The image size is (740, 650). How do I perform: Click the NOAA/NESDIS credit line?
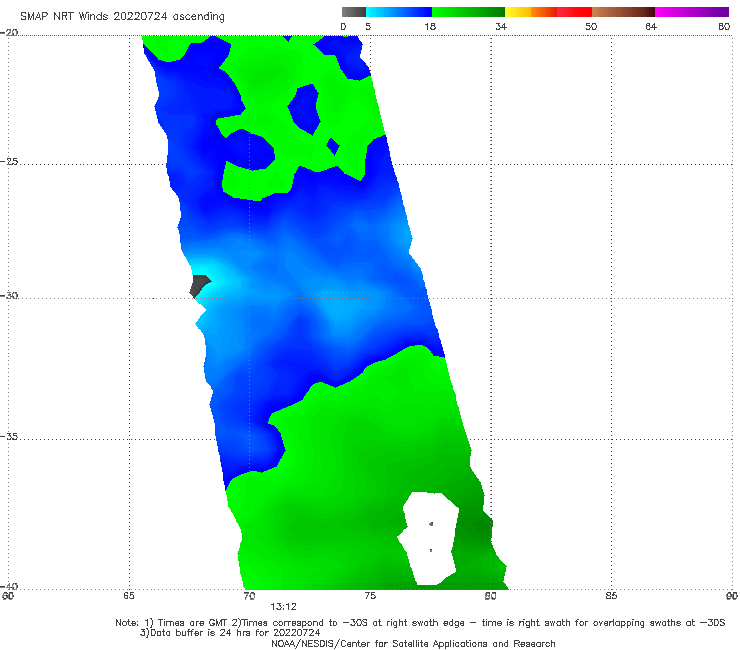413,643
